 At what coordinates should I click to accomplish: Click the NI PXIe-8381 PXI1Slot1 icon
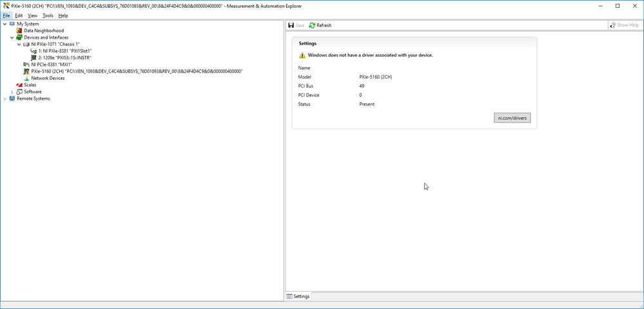coord(34,51)
